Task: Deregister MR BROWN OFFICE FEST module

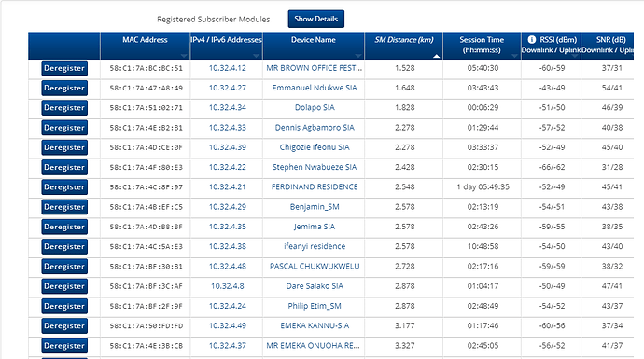Action: pyautogui.click(x=64, y=68)
